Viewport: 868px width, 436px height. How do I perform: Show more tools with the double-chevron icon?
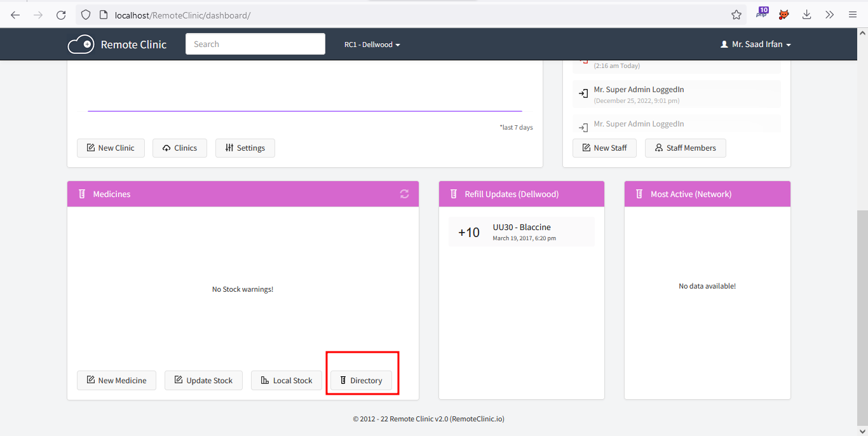[x=830, y=15]
